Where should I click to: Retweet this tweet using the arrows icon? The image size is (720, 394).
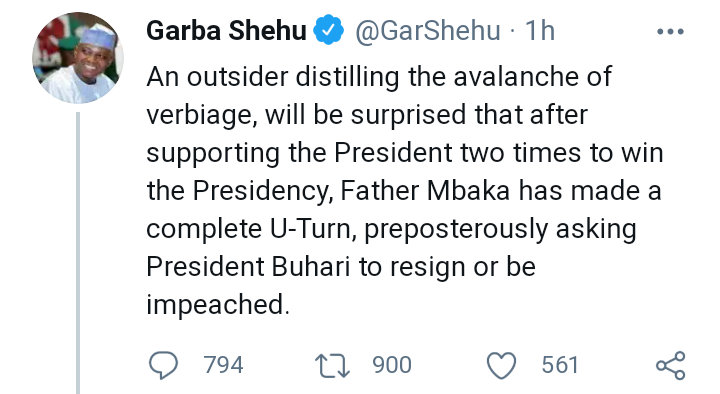click(332, 366)
